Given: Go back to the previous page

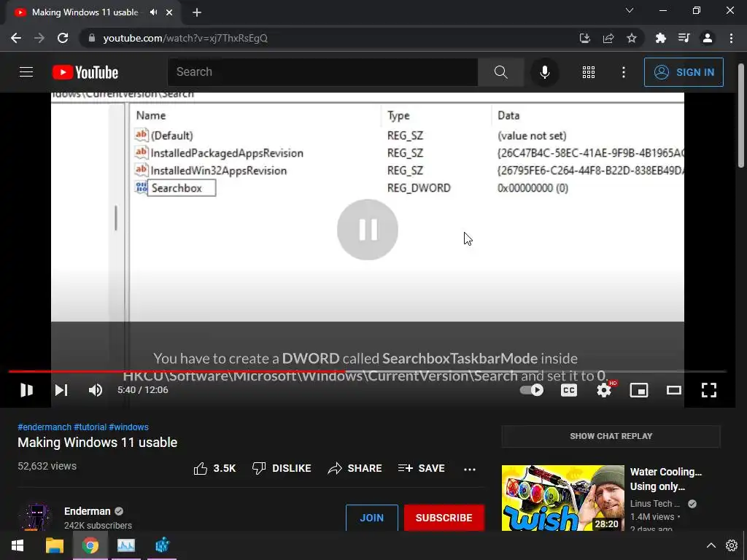Looking at the screenshot, I should (16, 38).
